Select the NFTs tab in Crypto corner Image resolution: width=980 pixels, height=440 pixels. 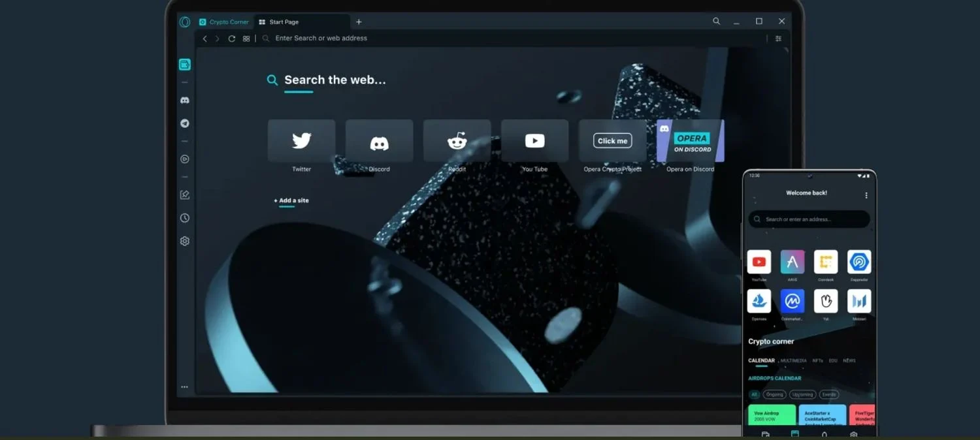tap(818, 360)
